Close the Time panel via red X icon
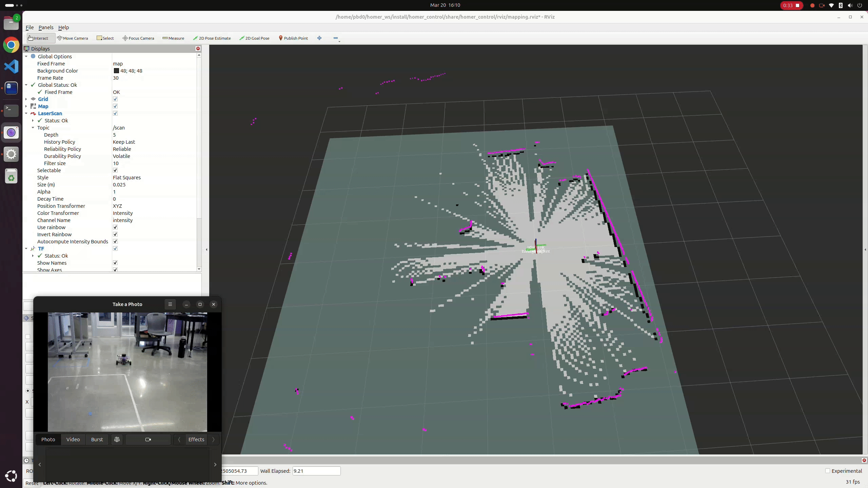Screen dimensions: 868x488 864,460
